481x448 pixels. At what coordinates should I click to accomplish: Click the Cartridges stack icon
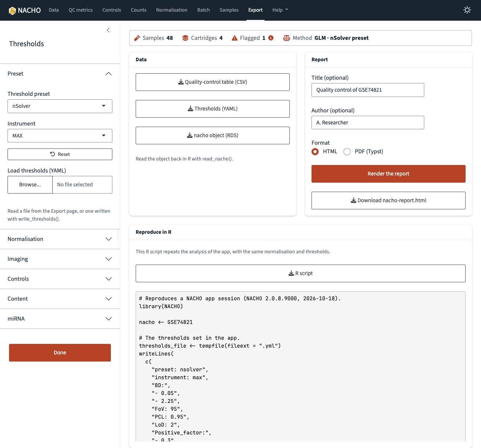point(185,38)
